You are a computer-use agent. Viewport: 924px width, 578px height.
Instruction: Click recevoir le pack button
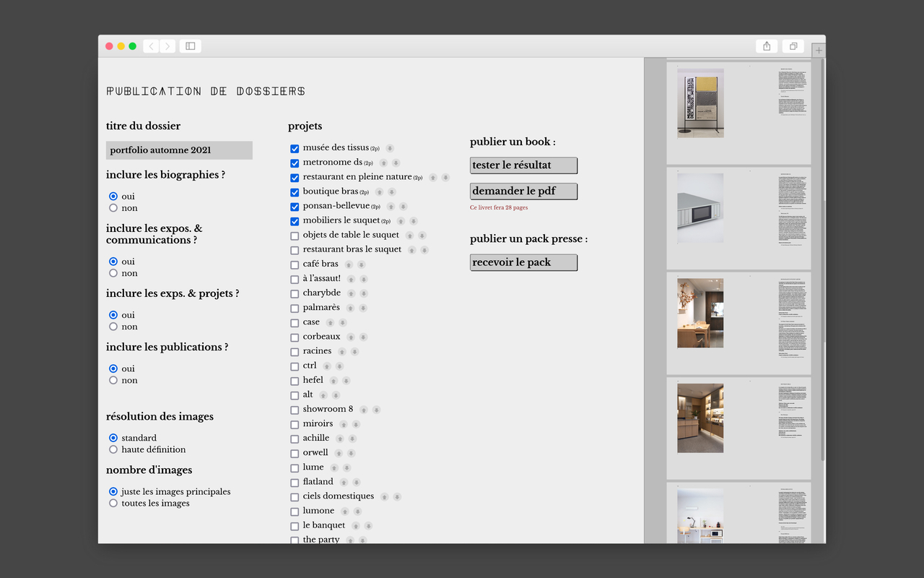[x=523, y=262]
